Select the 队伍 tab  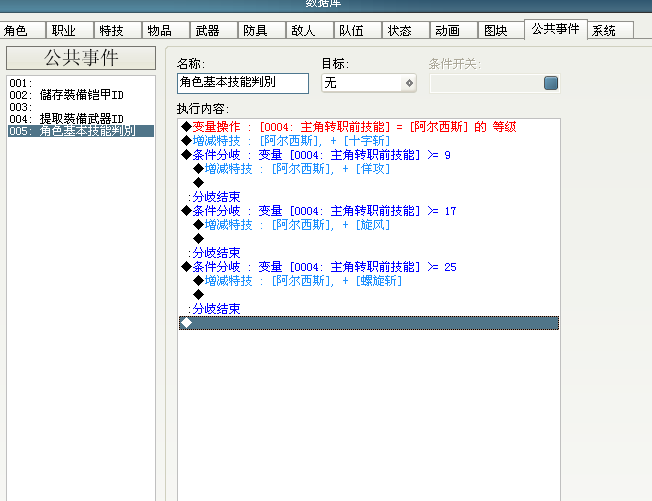[x=358, y=30]
